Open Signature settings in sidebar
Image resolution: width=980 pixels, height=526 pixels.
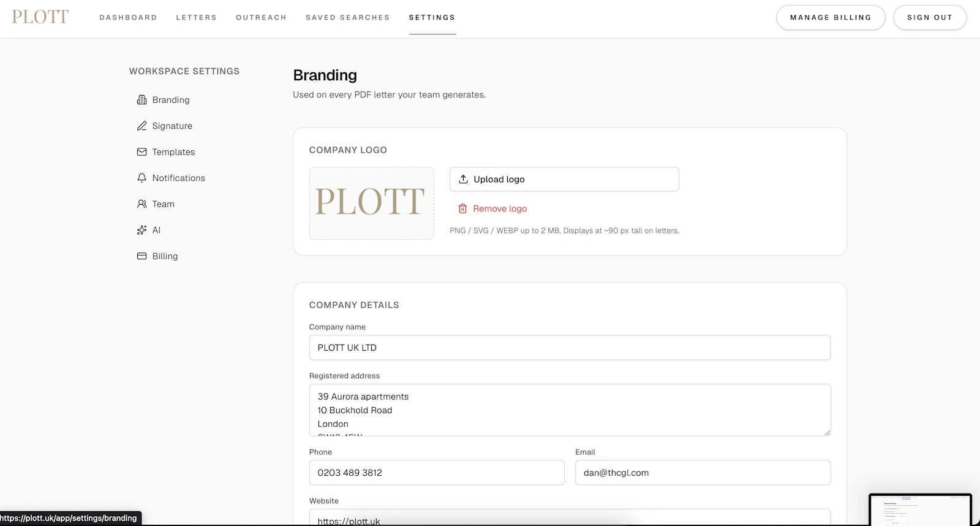[x=165, y=126]
